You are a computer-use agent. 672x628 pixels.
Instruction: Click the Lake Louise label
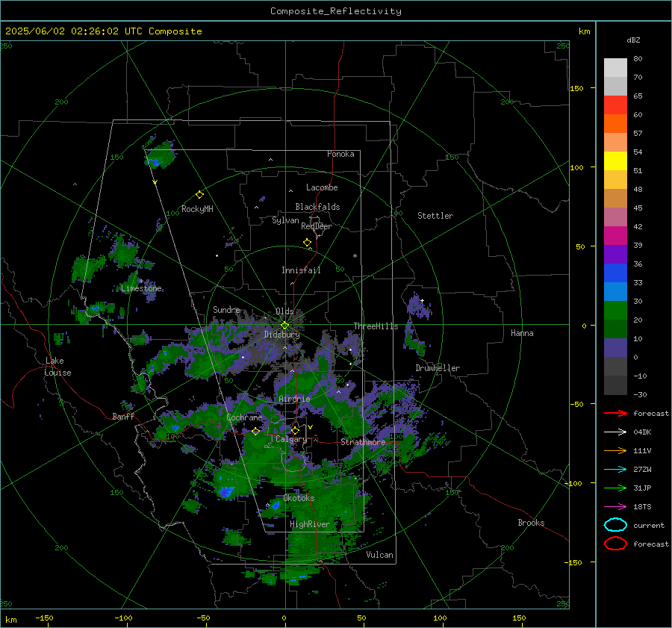[57, 367]
